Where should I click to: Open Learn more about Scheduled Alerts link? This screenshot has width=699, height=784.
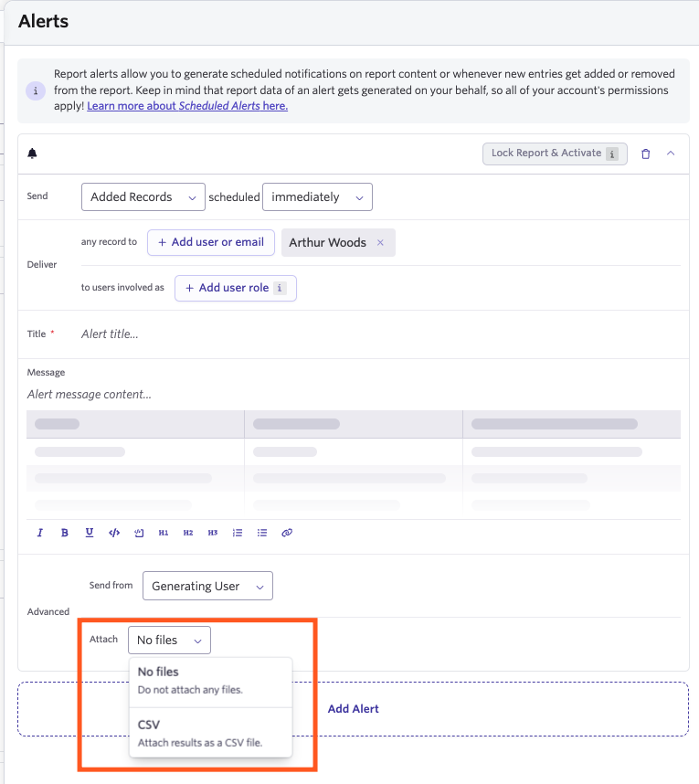click(187, 106)
